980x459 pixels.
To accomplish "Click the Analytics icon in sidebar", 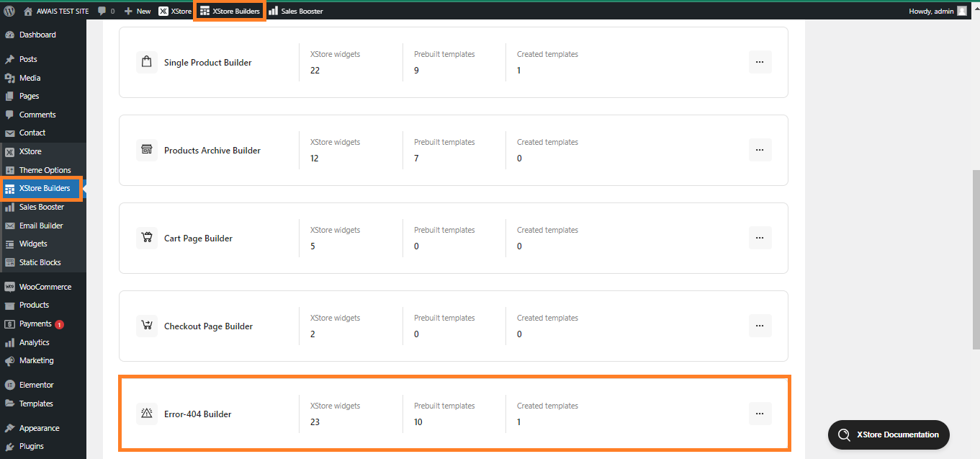I will [9, 342].
